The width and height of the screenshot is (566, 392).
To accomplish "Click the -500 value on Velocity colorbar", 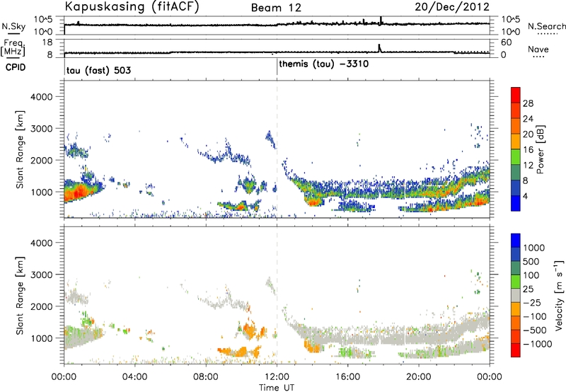I will pyautogui.click(x=534, y=330).
